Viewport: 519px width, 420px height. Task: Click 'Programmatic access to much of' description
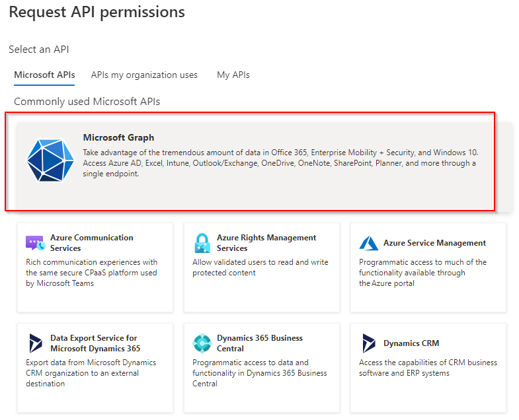(x=422, y=273)
